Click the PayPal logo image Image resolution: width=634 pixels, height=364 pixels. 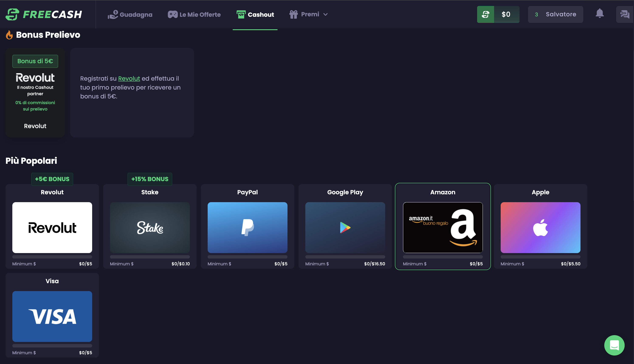pyautogui.click(x=247, y=227)
